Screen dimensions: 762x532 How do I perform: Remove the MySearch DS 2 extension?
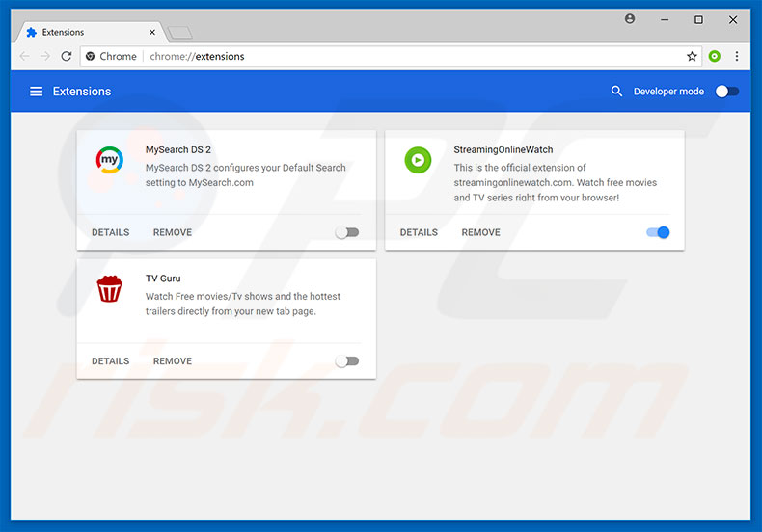(x=173, y=232)
